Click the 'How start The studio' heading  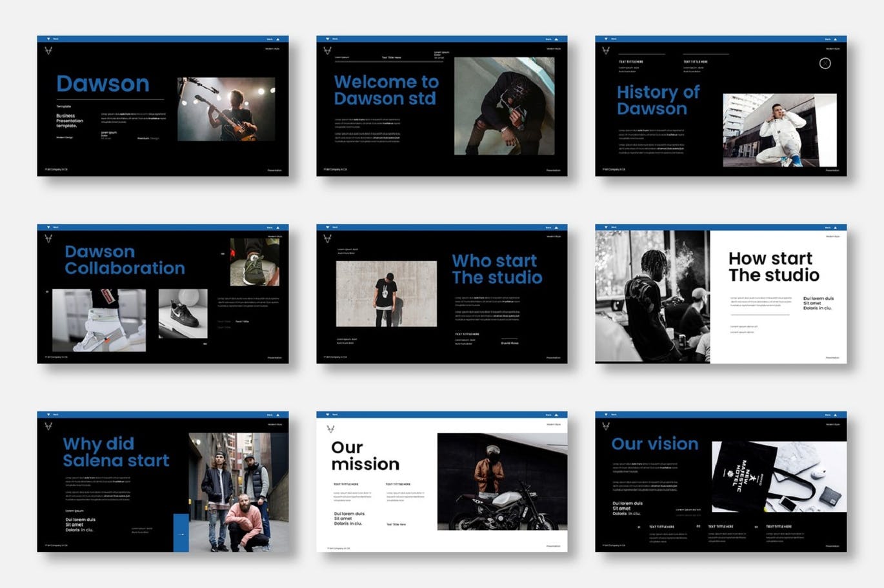[773, 267]
